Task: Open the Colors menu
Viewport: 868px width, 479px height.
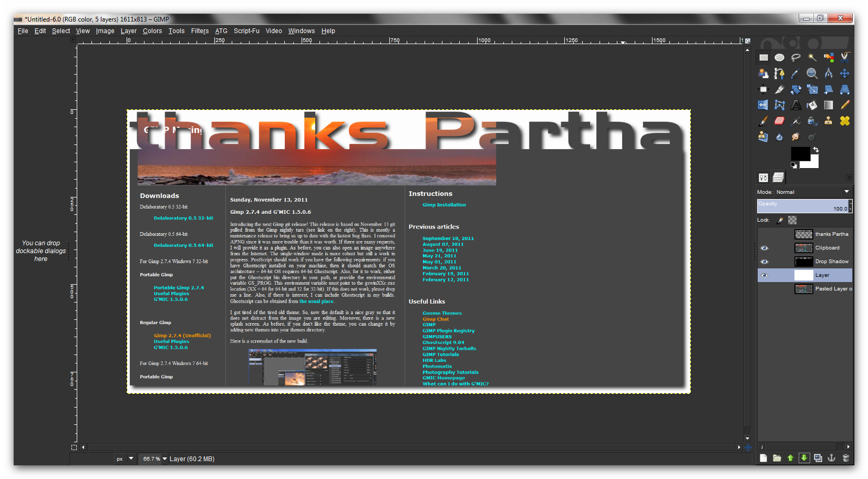Action: click(152, 31)
